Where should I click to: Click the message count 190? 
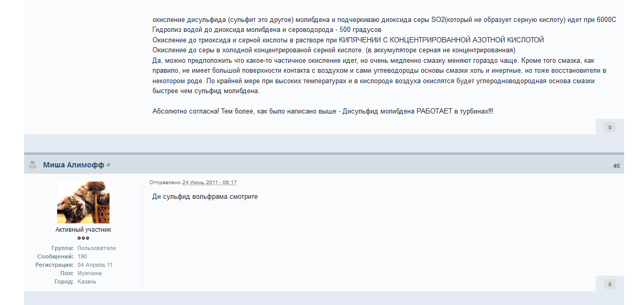point(82,256)
